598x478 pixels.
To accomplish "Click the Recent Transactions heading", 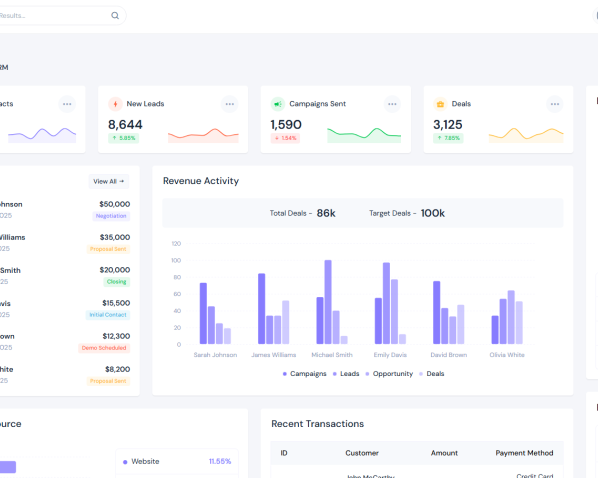I will point(317,424).
